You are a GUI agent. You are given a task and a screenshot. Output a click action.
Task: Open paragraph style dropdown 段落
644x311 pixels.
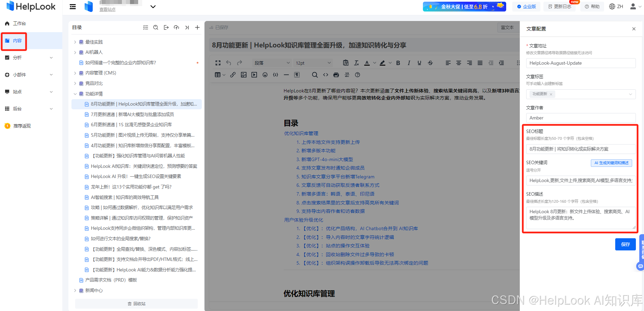pyautogui.click(x=272, y=63)
